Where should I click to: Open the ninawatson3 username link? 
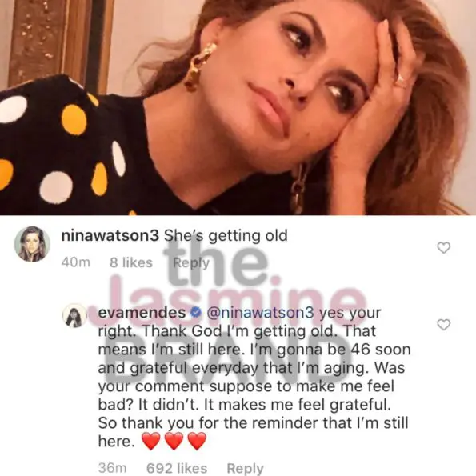pyautogui.click(x=110, y=235)
